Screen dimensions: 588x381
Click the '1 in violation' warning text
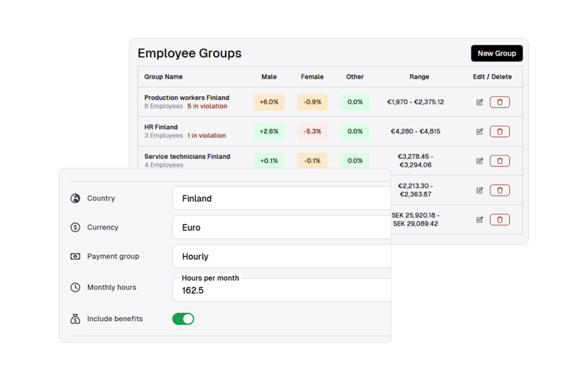pyautogui.click(x=207, y=136)
